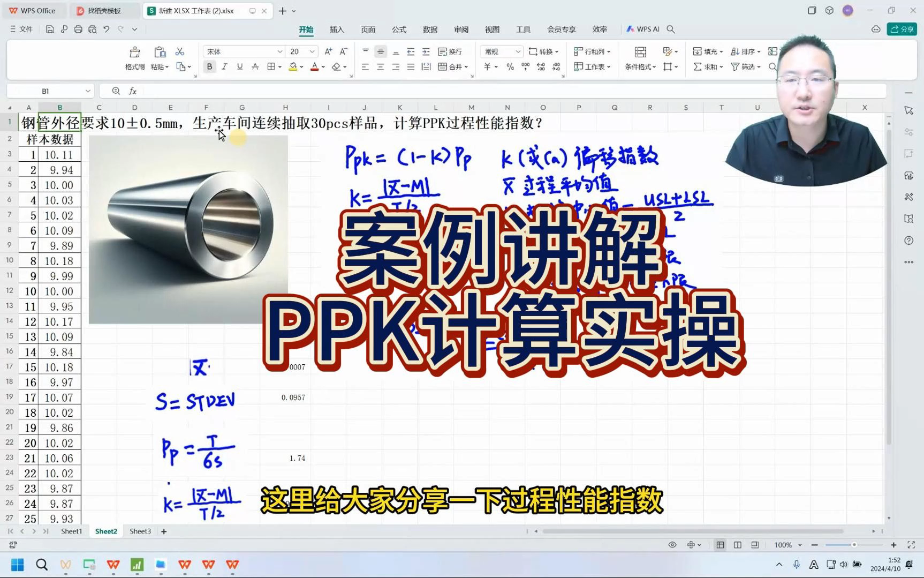This screenshot has height=578, width=924.
Task: Apply the AutoSum 求和 function
Action: click(x=706, y=66)
